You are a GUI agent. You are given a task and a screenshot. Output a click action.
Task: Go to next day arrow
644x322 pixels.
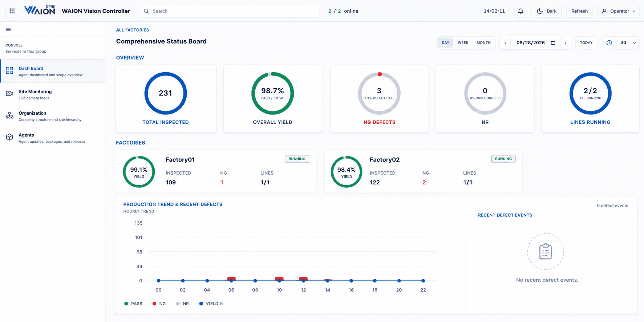(566, 43)
